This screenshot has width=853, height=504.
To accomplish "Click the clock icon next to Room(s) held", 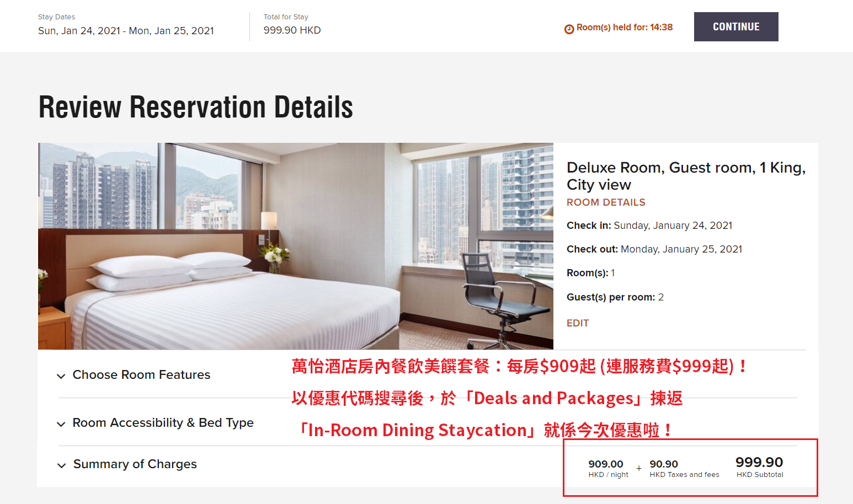I will [569, 29].
